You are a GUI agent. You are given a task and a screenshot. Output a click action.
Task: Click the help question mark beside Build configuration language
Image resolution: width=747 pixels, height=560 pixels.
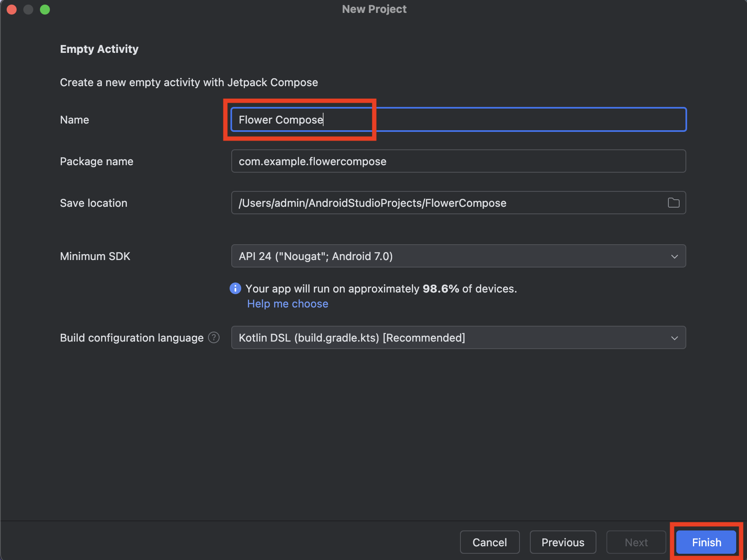pyautogui.click(x=214, y=337)
